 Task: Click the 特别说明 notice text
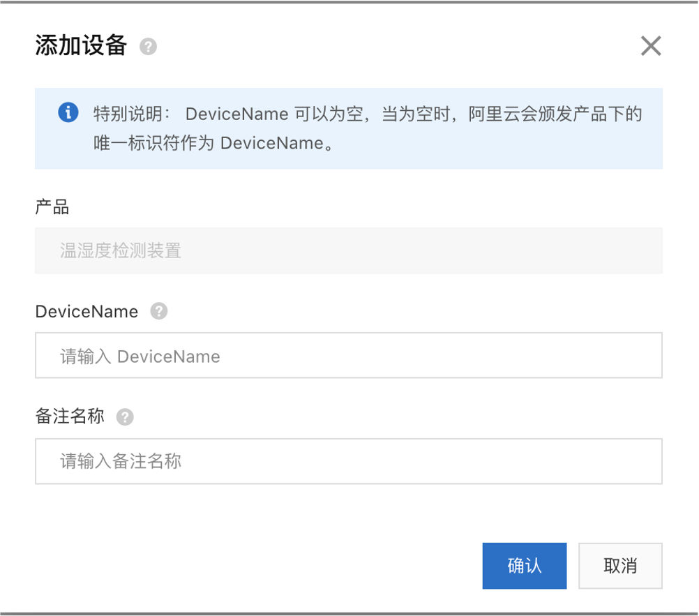click(368, 128)
